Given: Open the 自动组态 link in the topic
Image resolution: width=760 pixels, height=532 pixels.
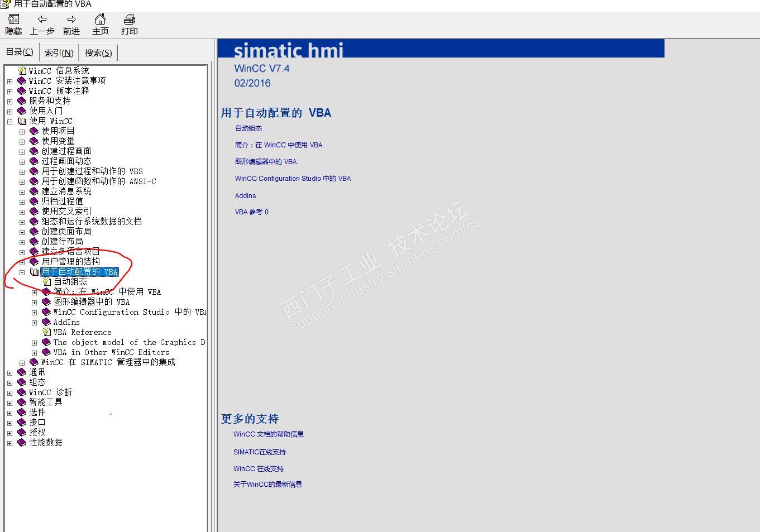Looking at the screenshot, I should [x=248, y=128].
